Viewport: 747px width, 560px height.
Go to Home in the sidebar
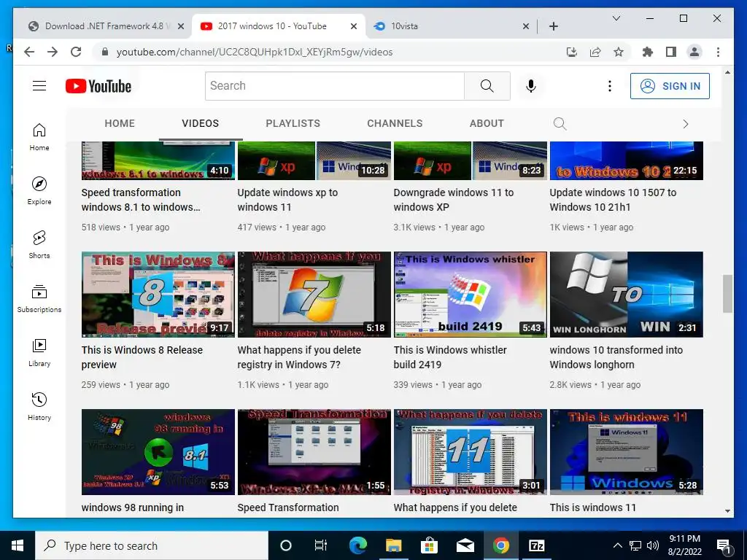[x=39, y=136]
